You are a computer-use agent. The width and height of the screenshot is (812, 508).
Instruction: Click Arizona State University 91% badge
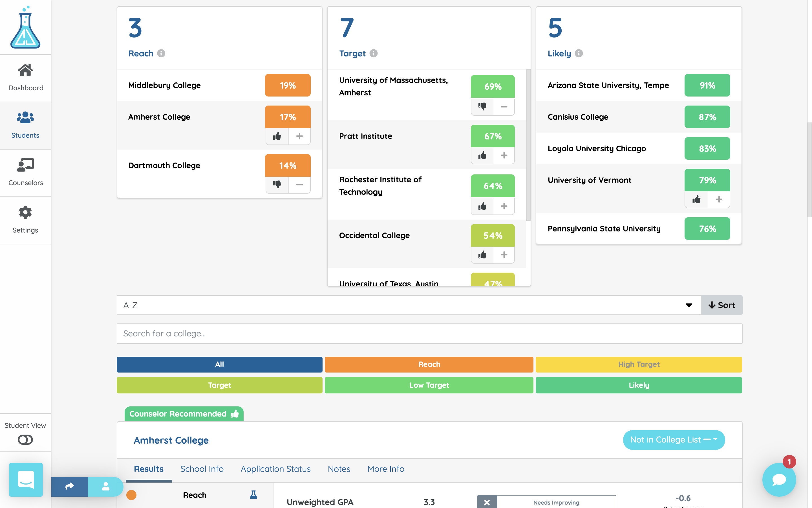[707, 85]
